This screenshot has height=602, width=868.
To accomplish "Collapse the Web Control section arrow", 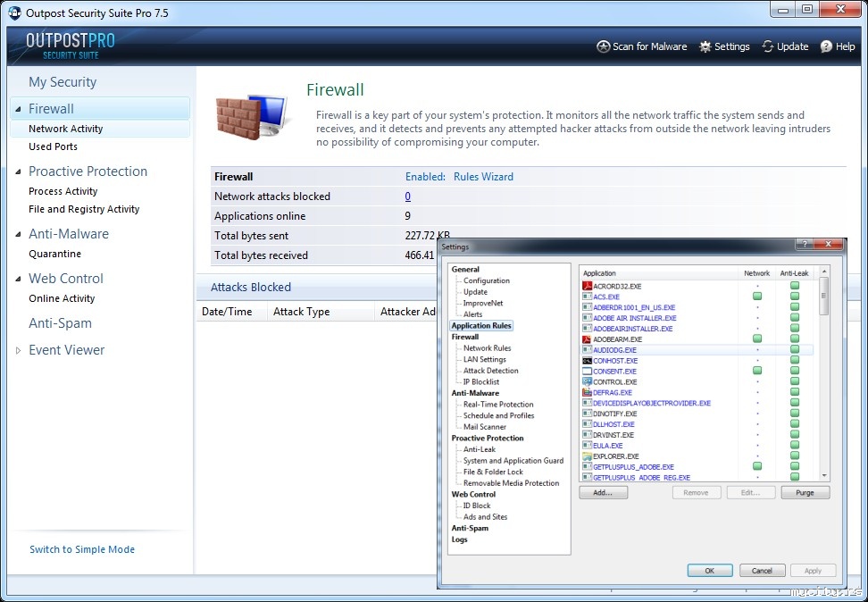I will click(x=18, y=280).
